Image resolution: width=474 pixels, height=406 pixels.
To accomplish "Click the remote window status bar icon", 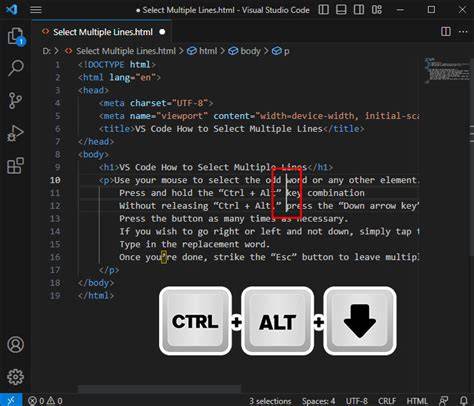I will point(11,400).
